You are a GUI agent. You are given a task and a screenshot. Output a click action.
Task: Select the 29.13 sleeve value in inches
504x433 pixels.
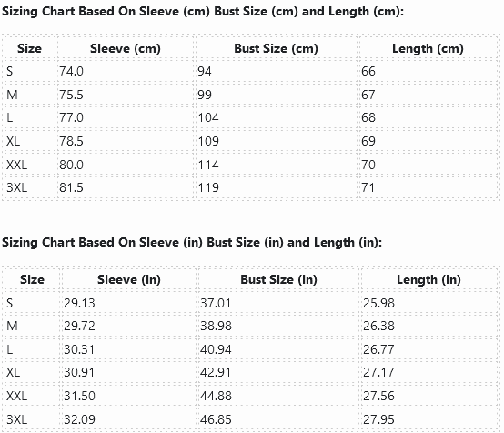tap(129, 303)
